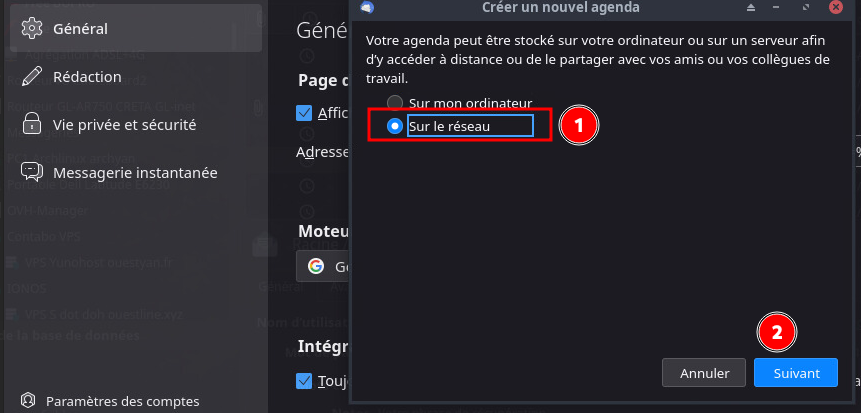Toggle the checkbox under Page d'accueil heading
The height and width of the screenshot is (413, 861).
305,113
